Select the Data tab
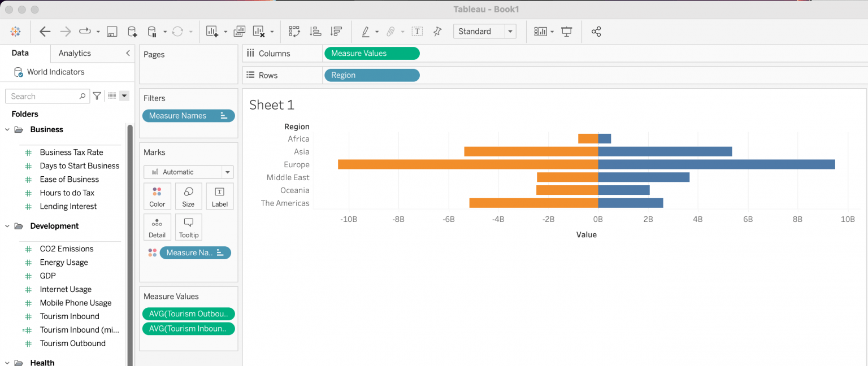 (x=19, y=53)
